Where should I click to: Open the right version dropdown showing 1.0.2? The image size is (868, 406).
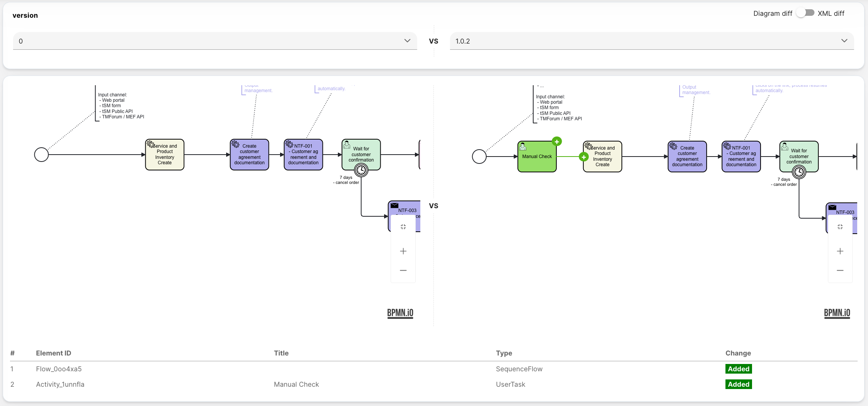point(651,41)
